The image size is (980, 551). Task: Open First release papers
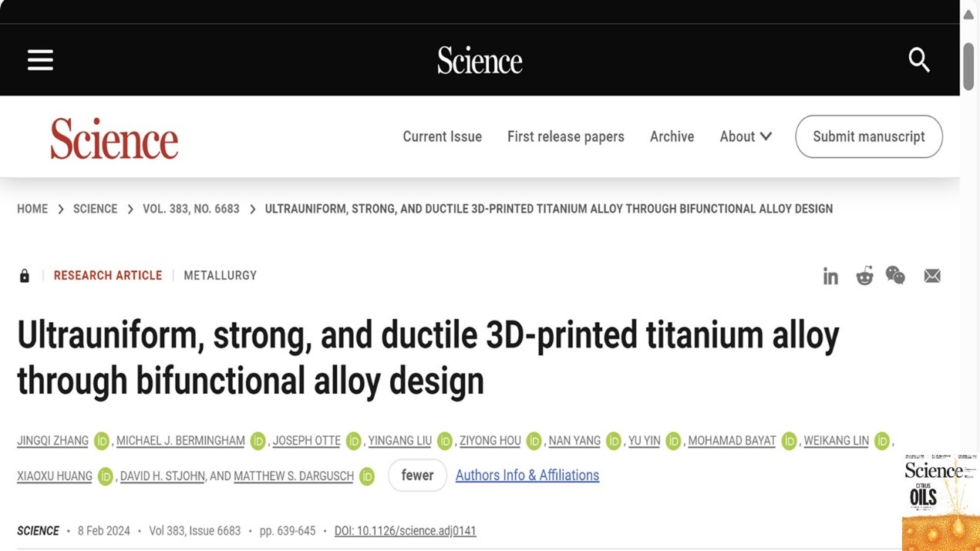pyautogui.click(x=565, y=136)
